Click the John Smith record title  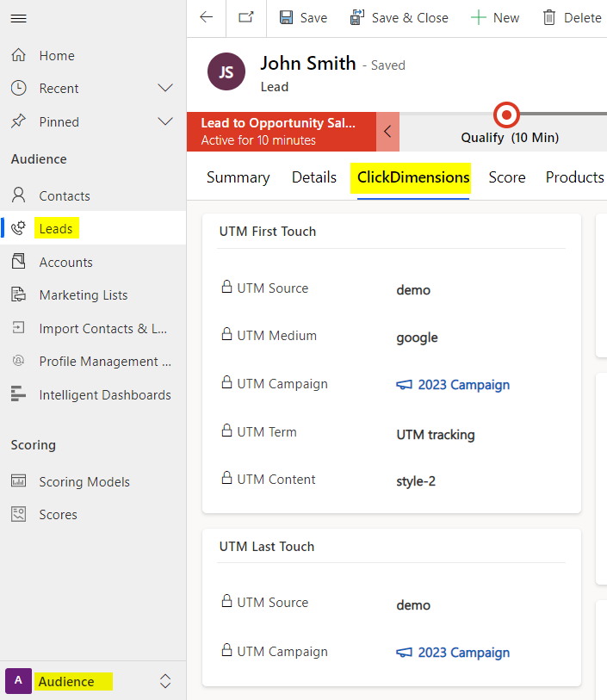(x=308, y=63)
